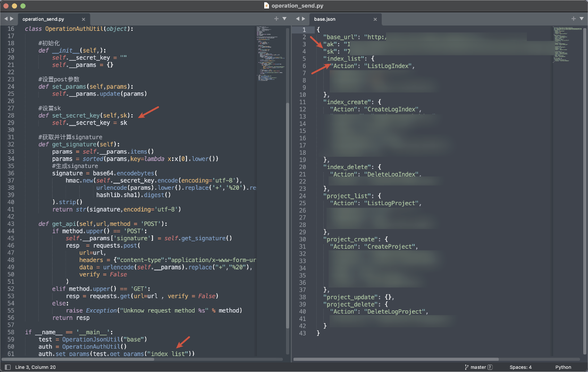Click the "CreateProject" value

click(x=389, y=247)
